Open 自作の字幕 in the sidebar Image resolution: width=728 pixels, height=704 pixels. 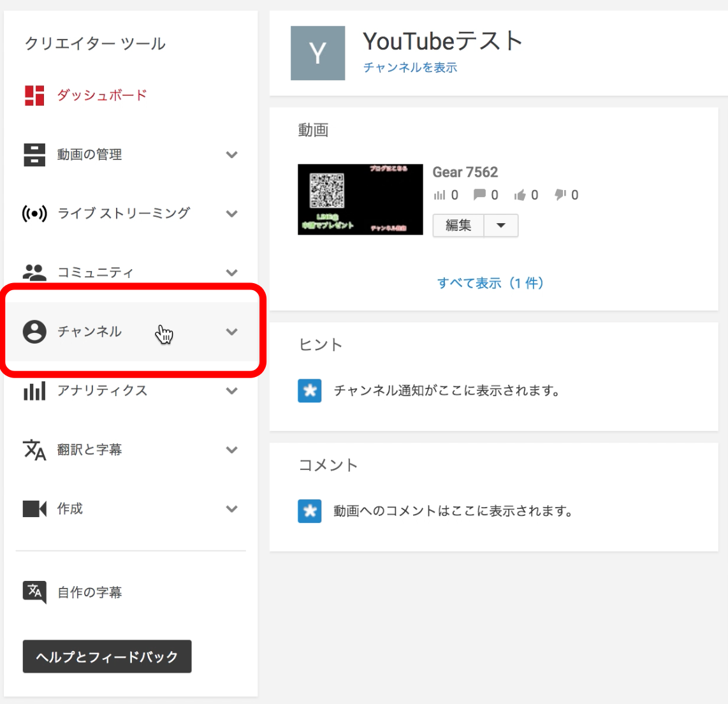pos(90,592)
